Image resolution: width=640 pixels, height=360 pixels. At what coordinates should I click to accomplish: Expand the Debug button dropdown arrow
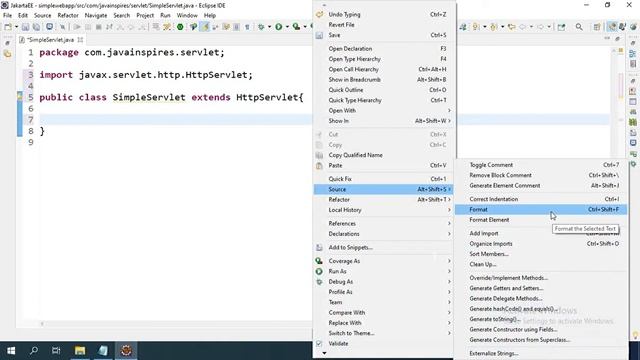[x=269, y=27]
